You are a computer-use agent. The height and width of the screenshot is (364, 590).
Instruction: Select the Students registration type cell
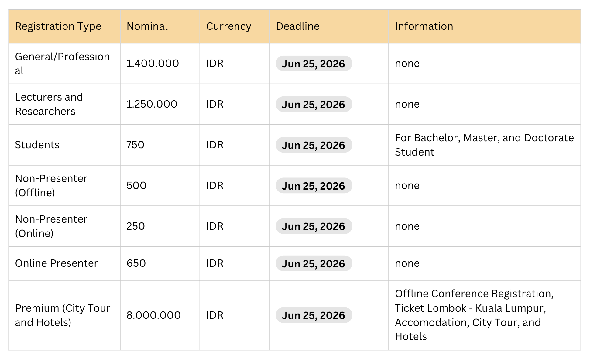(37, 145)
